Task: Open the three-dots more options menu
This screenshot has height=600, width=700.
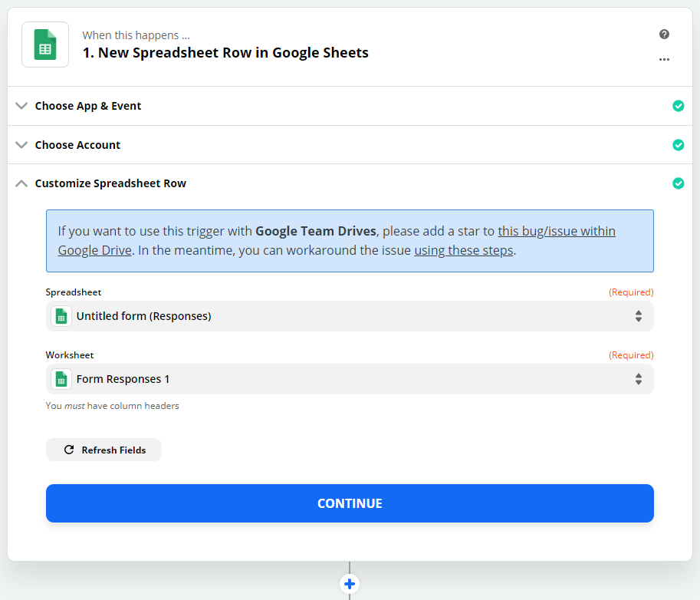Action: coord(664,59)
